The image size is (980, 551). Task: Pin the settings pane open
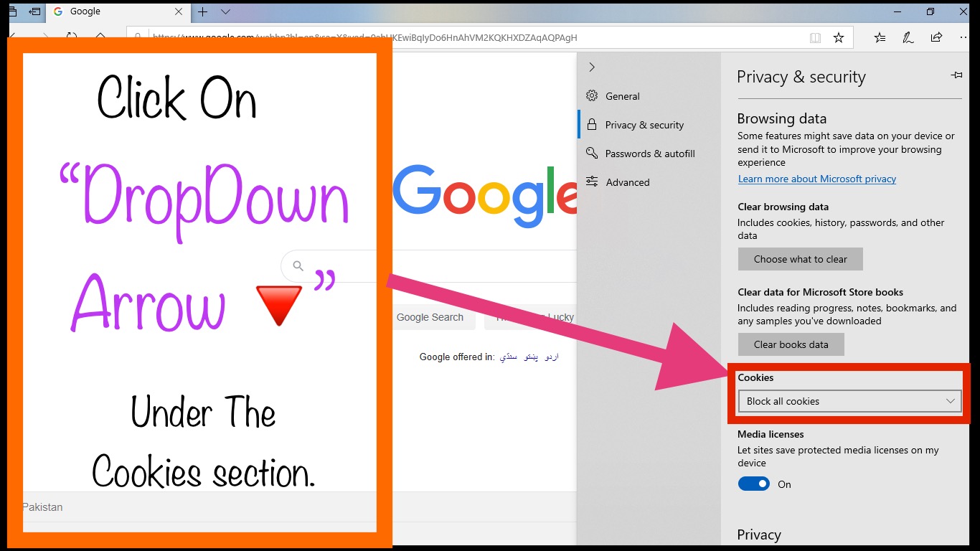click(x=956, y=75)
